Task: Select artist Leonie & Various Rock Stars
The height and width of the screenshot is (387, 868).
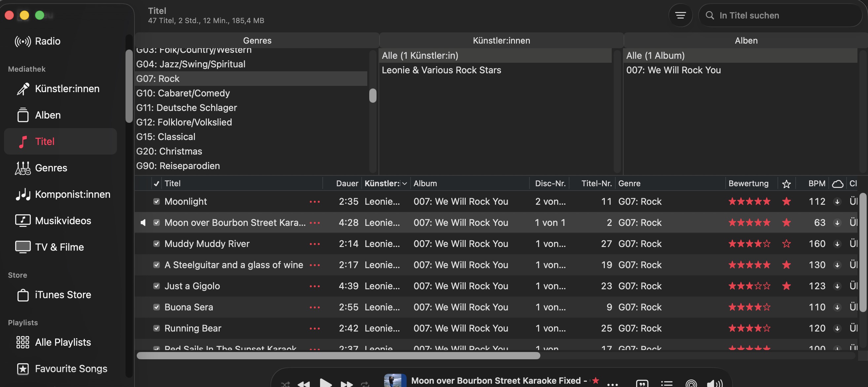Action: [441, 70]
